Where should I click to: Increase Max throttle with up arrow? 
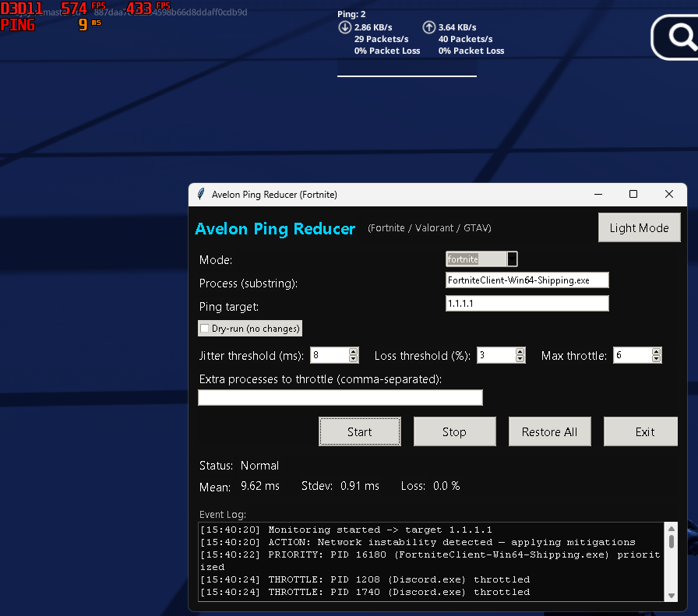(x=656, y=352)
